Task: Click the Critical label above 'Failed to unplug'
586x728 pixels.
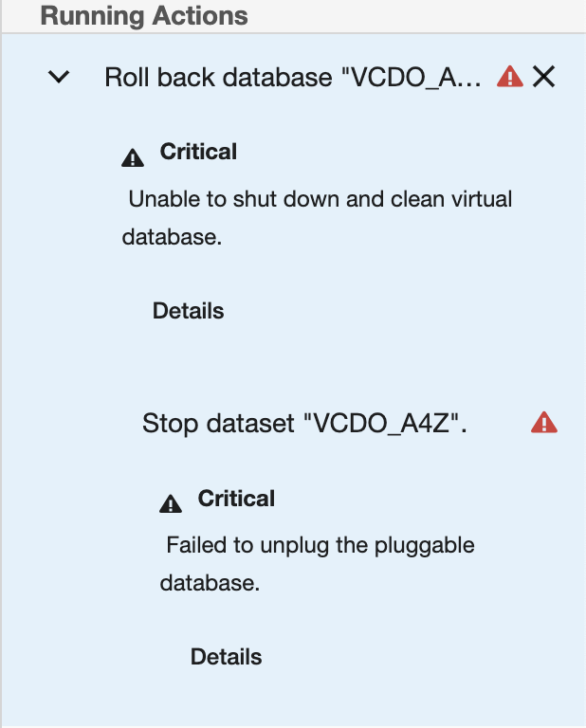Action: point(236,499)
